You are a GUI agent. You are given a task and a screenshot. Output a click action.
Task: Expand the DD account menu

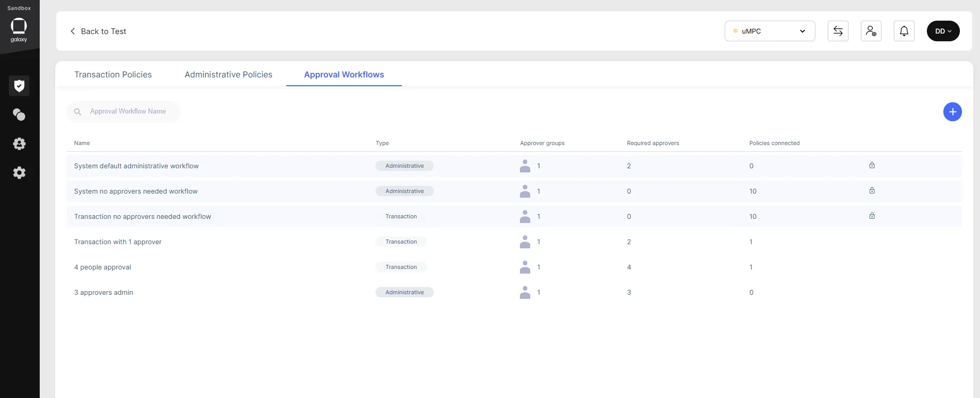point(943,31)
